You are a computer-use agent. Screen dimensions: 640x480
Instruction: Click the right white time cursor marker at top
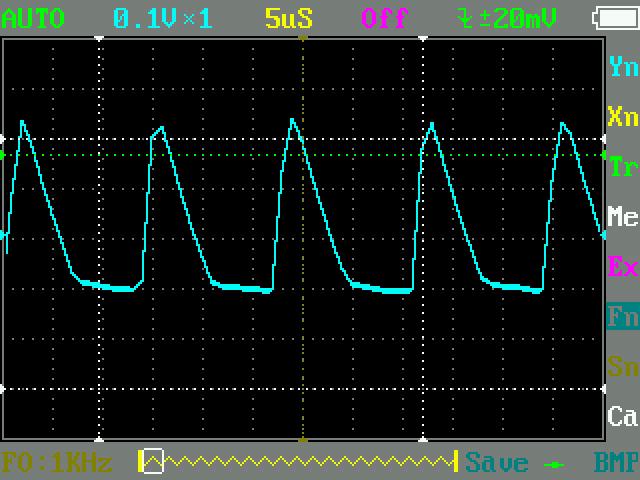tap(423, 38)
